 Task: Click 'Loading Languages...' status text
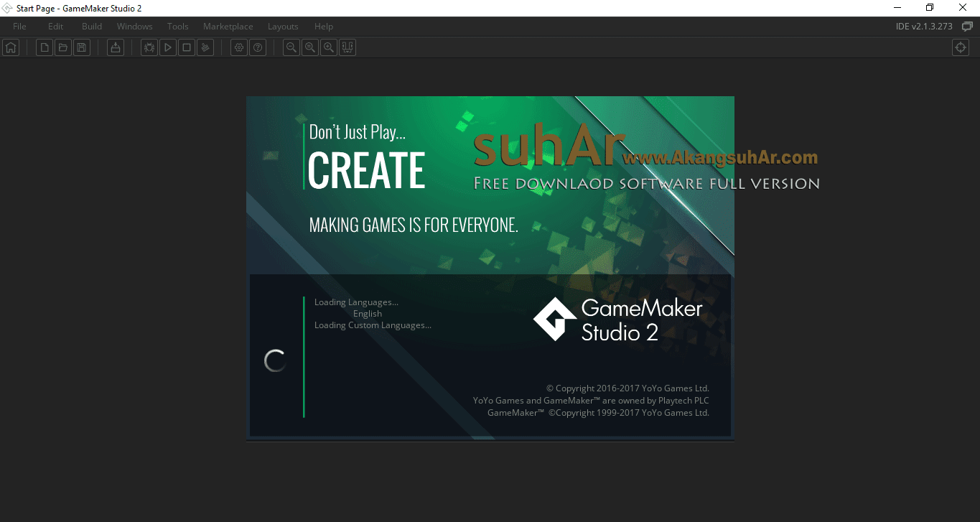tap(356, 302)
